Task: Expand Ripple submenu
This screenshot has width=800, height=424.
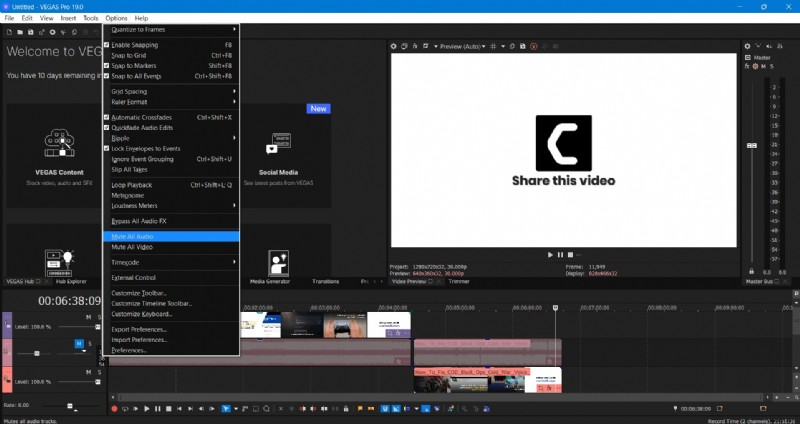Action: coord(171,138)
